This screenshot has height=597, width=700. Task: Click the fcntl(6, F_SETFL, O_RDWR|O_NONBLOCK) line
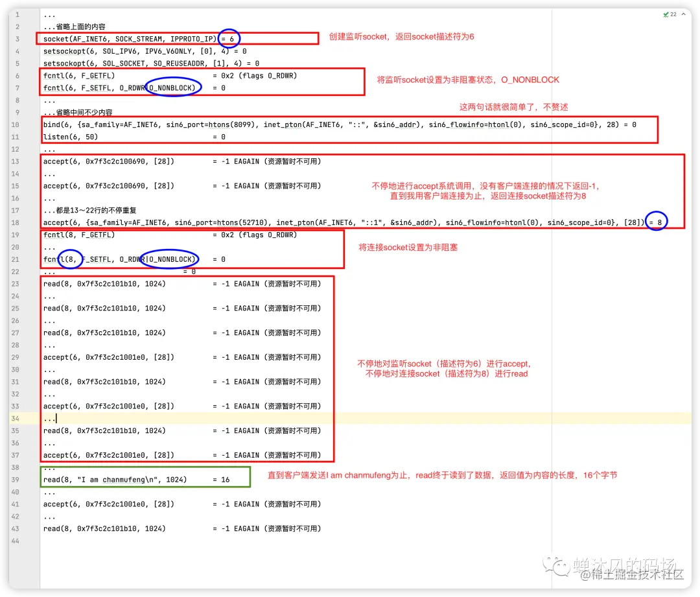[134, 88]
